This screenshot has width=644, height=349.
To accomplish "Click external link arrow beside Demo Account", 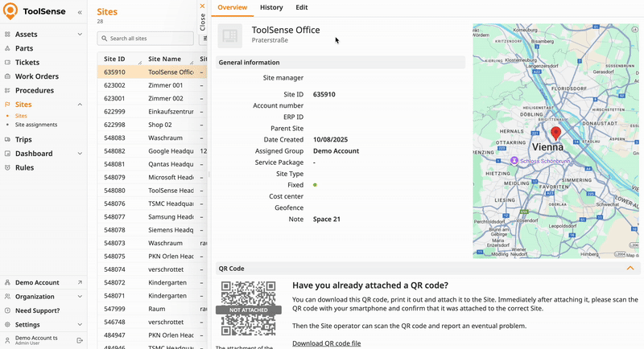I will pos(80,282).
